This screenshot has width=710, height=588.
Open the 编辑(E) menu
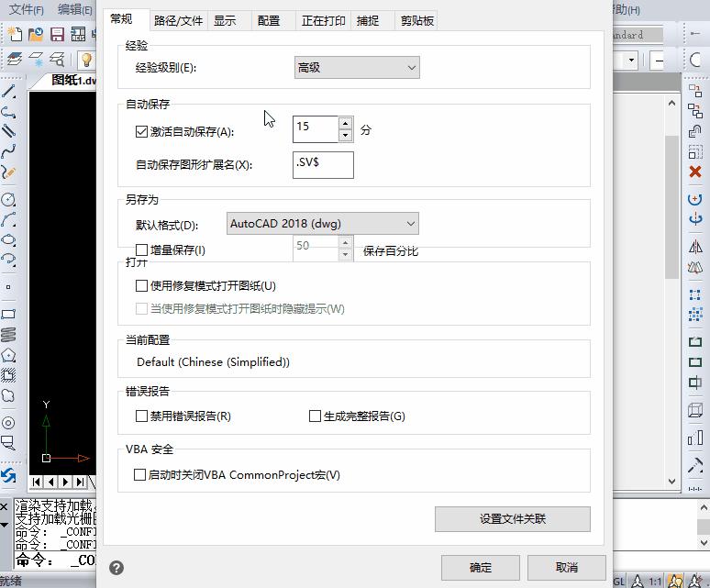click(x=75, y=9)
